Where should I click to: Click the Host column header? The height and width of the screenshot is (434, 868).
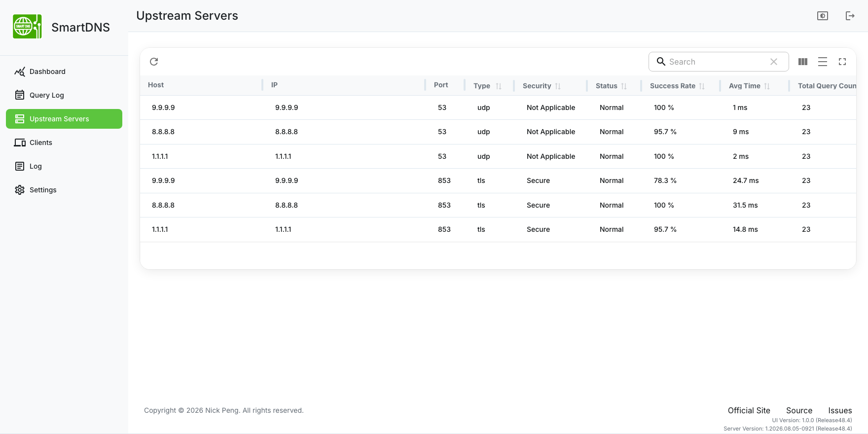coord(156,85)
